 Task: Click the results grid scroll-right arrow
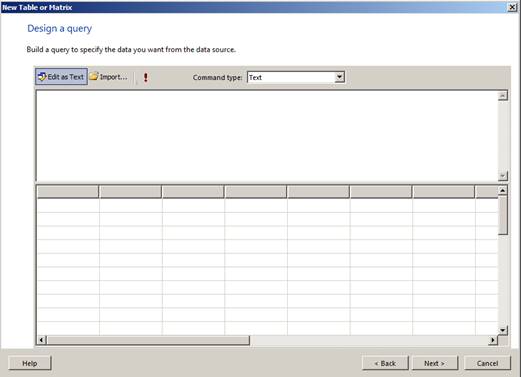493,340
